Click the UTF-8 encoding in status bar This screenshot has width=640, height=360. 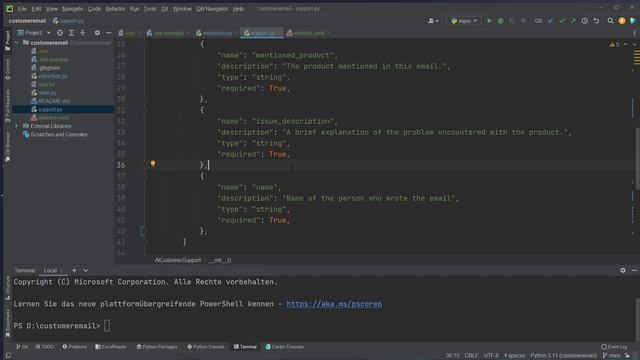point(491,356)
